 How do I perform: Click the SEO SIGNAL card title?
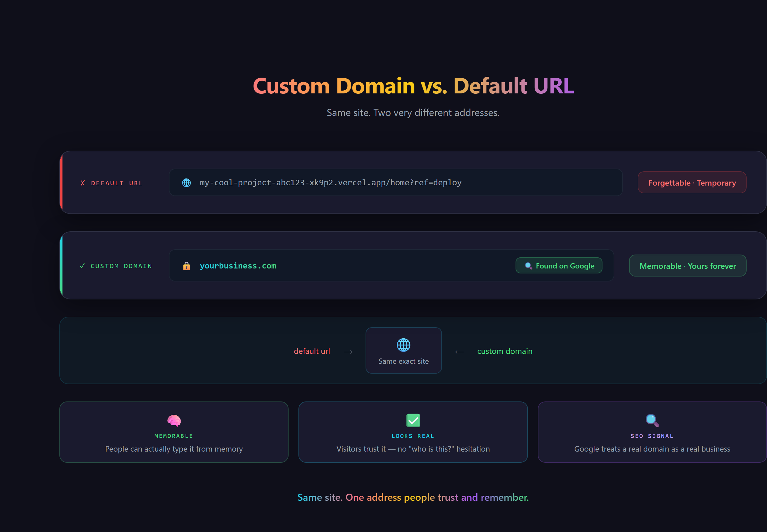coord(652,436)
